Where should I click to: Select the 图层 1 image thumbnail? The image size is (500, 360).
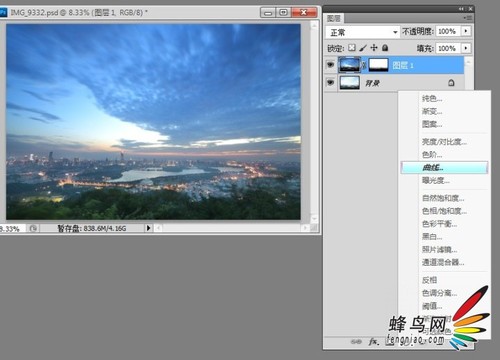[349, 65]
